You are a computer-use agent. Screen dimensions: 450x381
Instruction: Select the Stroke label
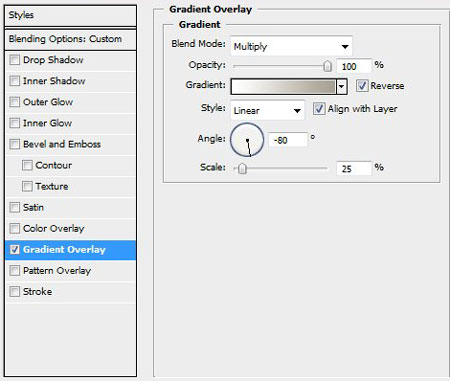[x=38, y=291]
